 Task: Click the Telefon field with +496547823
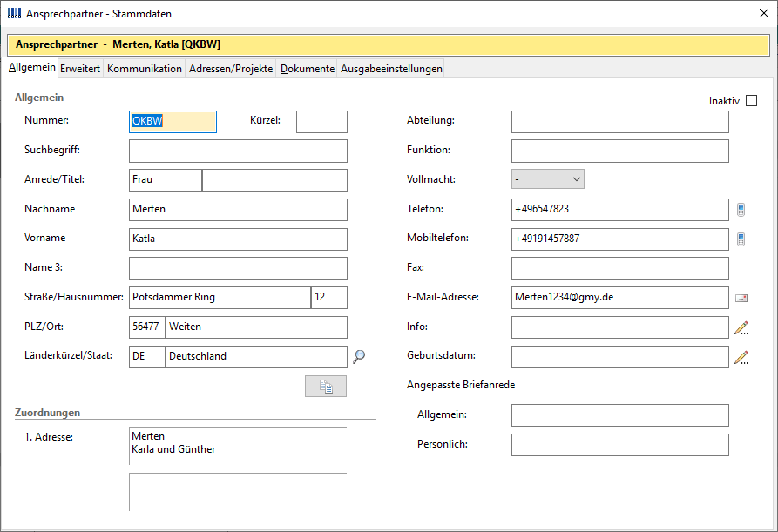click(620, 210)
